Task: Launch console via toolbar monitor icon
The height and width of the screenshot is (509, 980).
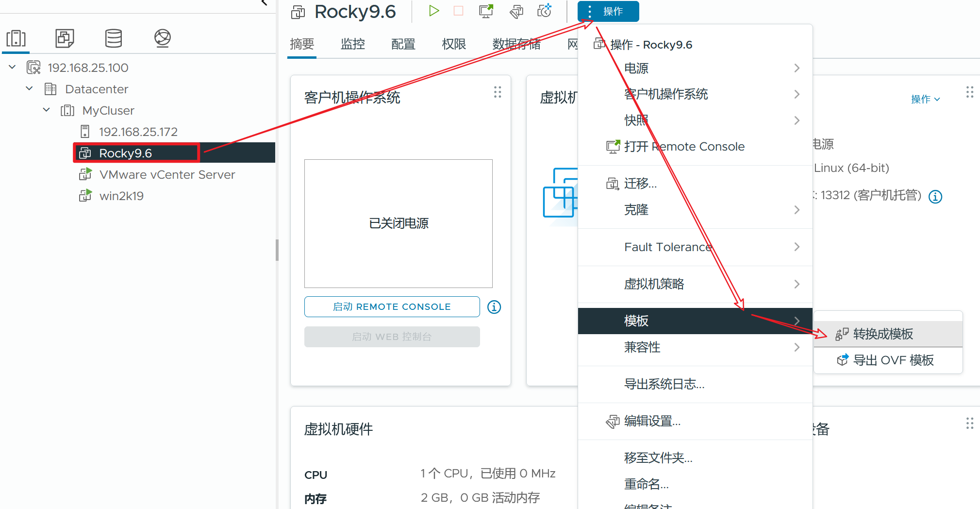Action: pyautogui.click(x=486, y=11)
